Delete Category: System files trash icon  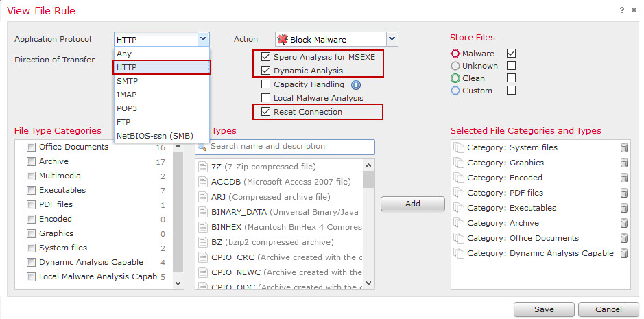coord(624,147)
